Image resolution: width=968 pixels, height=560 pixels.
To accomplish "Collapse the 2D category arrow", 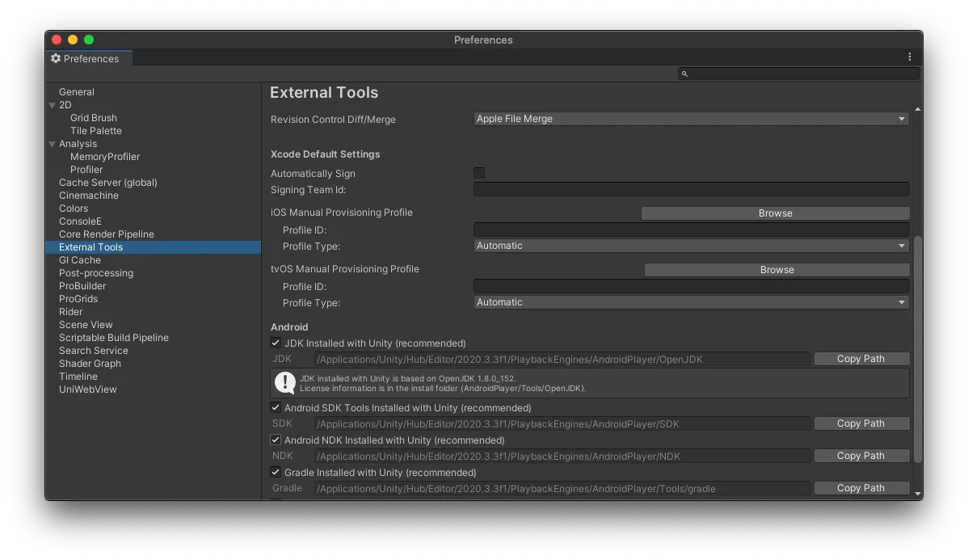I will coord(52,105).
